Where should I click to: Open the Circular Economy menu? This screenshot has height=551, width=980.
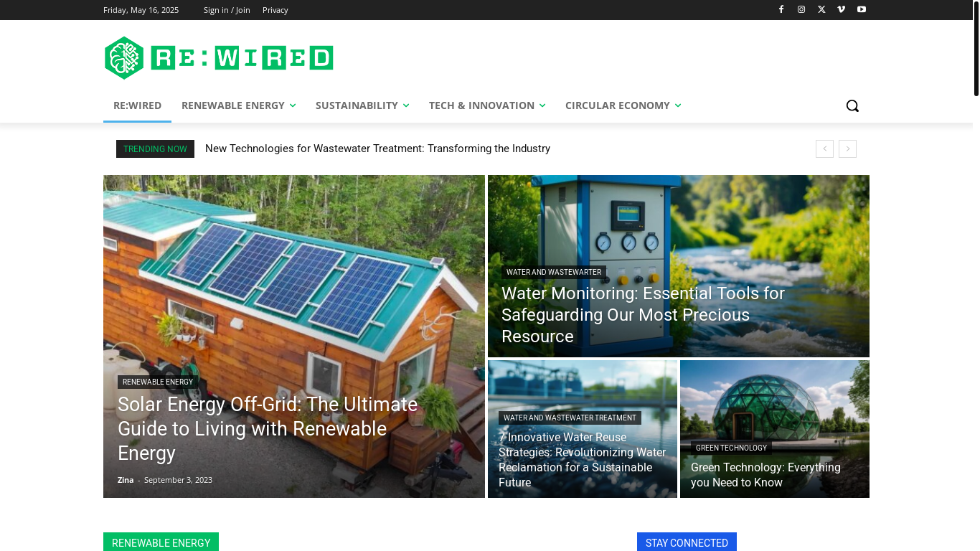(x=623, y=105)
